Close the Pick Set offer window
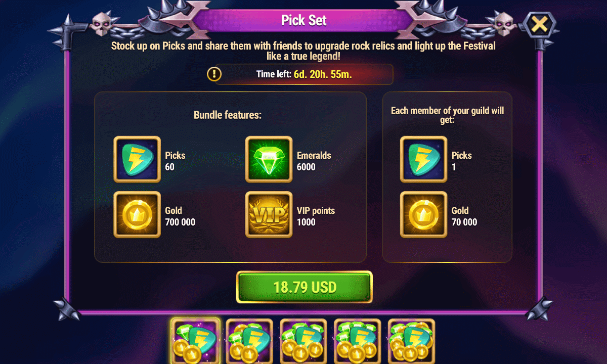The width and height of the screenshot is (607, 364). coord(540,24)
